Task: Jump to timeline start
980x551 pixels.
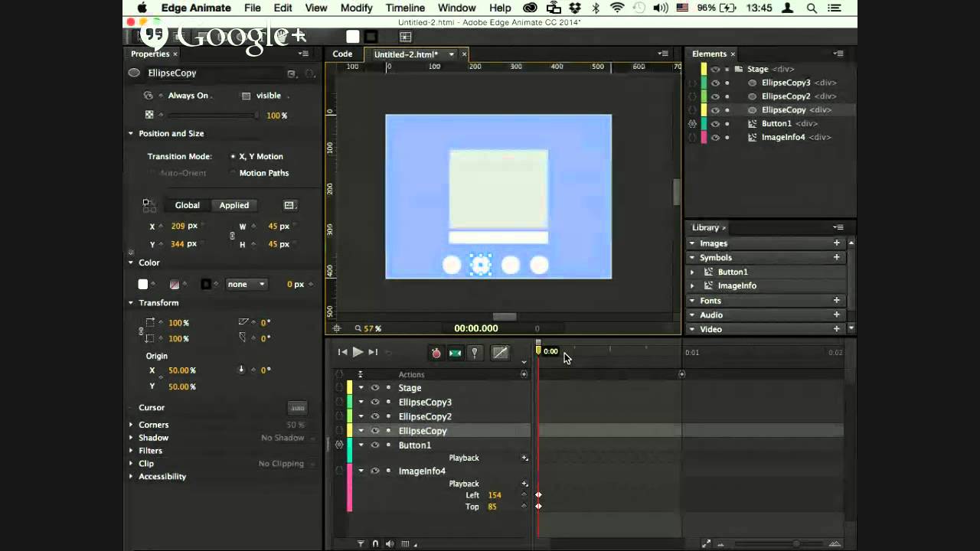Action: pos(342,352)
